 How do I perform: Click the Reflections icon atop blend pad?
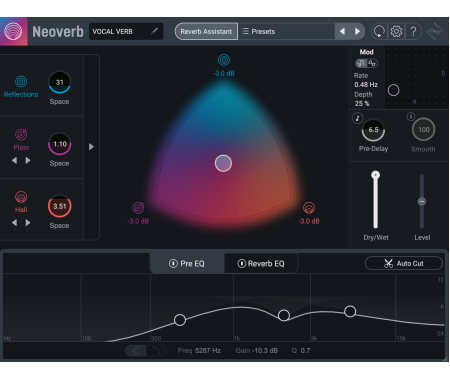(224, 60)
